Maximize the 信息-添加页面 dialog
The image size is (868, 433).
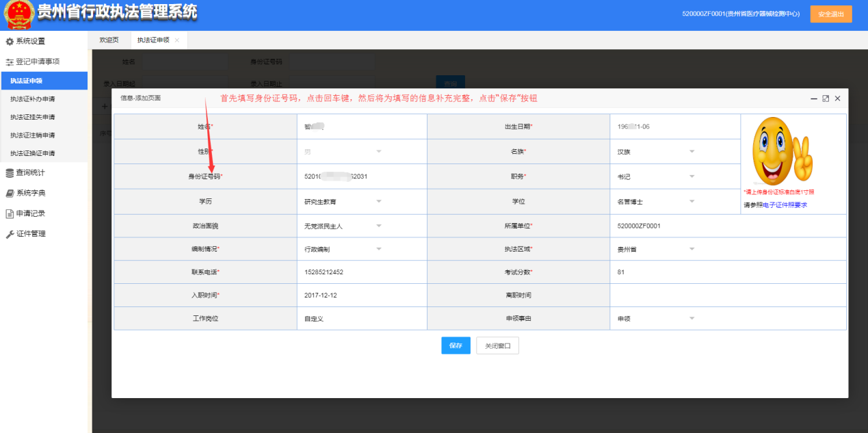coord(826,99)
